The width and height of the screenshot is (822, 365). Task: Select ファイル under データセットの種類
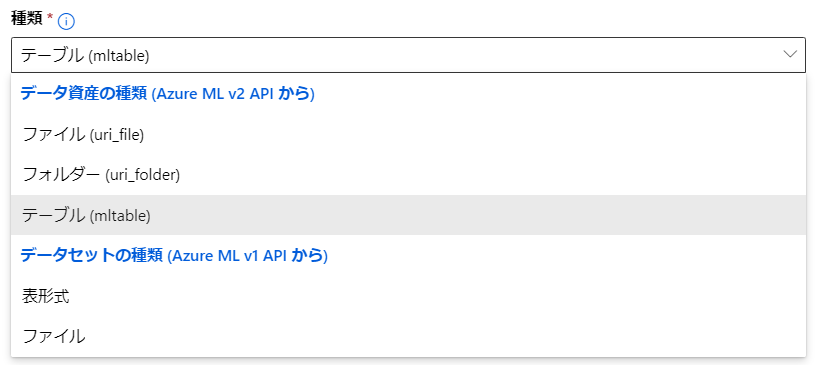point(408,336)
